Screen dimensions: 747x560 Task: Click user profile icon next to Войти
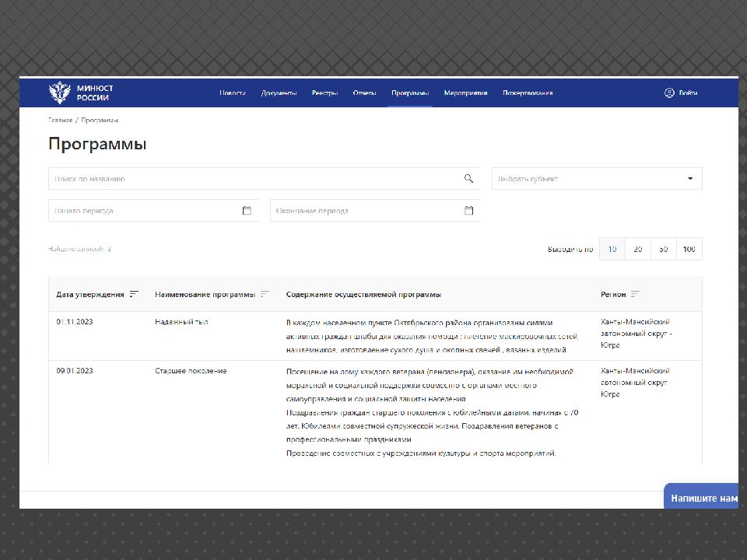[669, 93]
